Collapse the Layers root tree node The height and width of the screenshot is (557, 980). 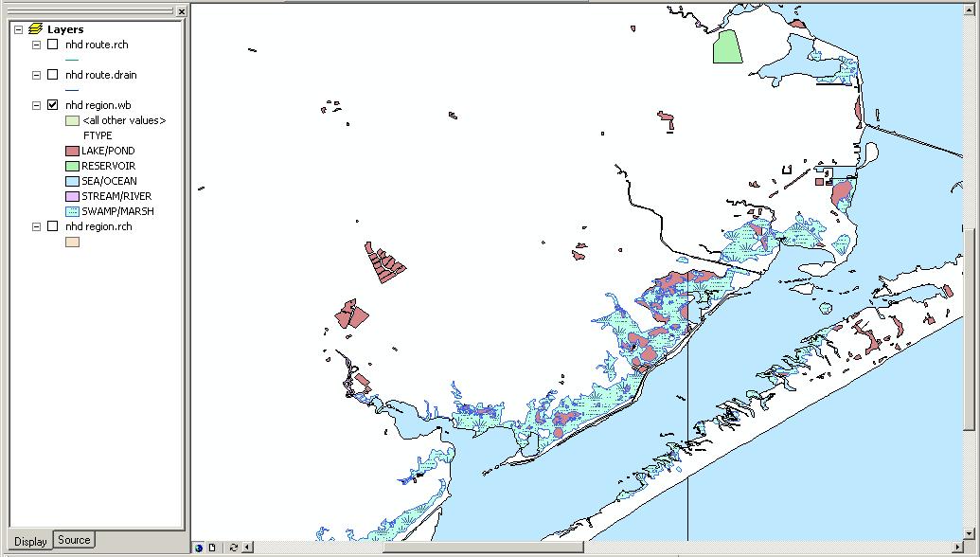19,29
